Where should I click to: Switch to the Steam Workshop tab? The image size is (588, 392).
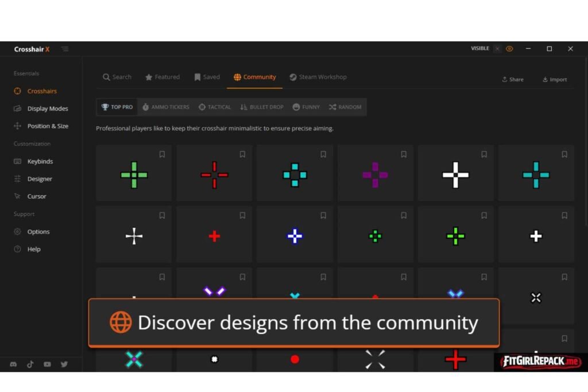point(318,77)
